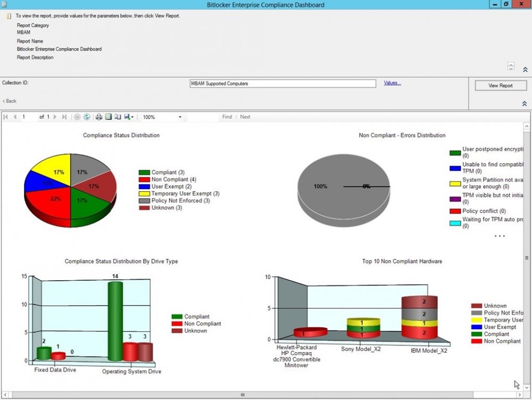Stop rendering the report

(x=77, y=117)
